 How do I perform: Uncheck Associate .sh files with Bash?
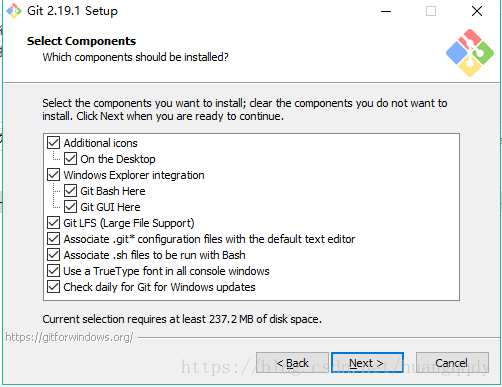(53, 255)
